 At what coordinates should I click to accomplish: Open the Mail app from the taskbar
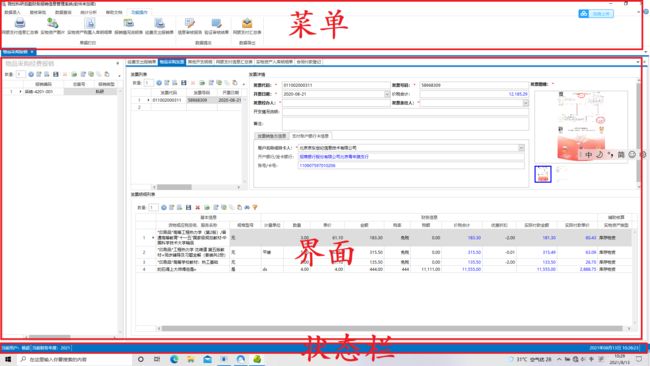(x=207, y=359)
